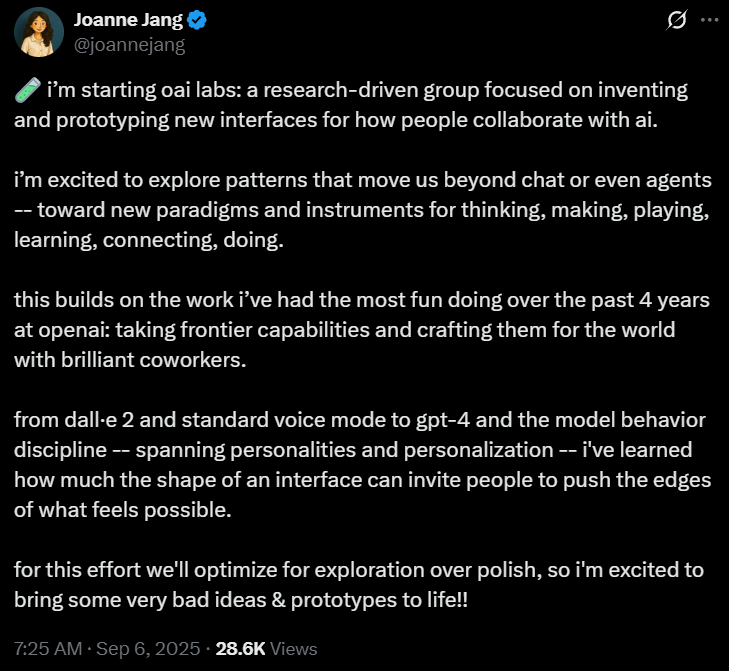
Task: Open the three-dot more options menu
Action: click(709, 20)
